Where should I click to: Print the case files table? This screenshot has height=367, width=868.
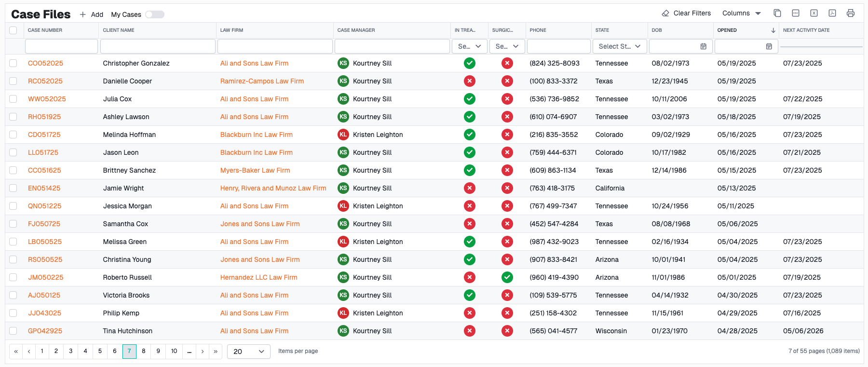coord(851,13)
